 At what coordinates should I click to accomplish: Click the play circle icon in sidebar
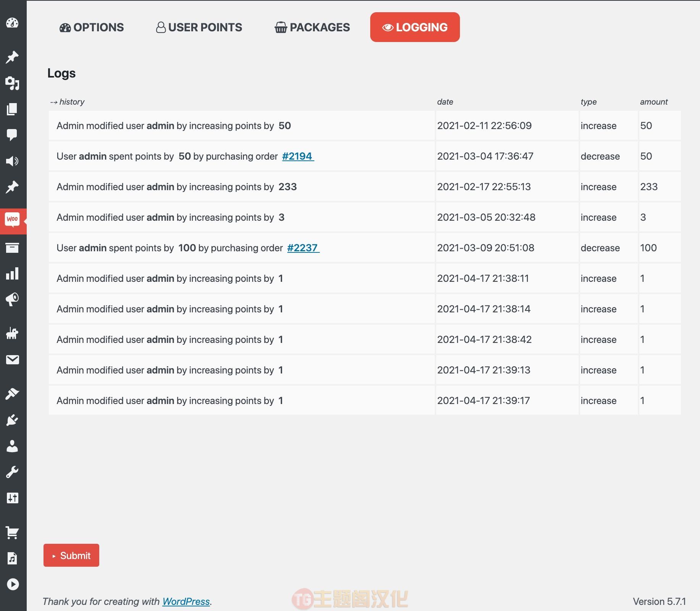[x=12, y=584]
